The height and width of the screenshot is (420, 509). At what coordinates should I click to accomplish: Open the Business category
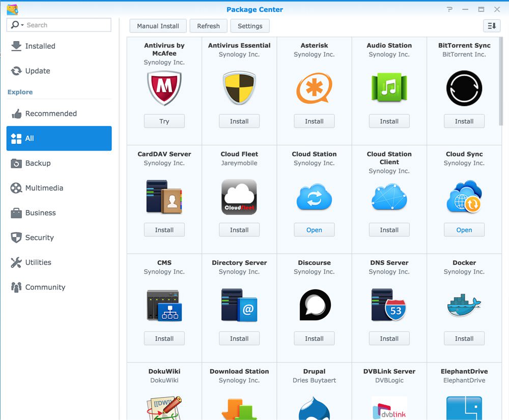pos(59,213)
